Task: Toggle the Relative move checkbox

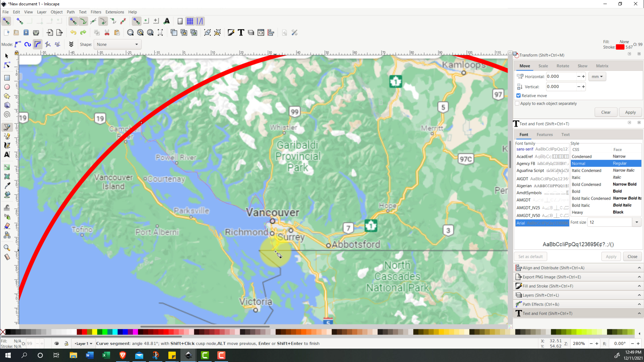Action: 519,96
